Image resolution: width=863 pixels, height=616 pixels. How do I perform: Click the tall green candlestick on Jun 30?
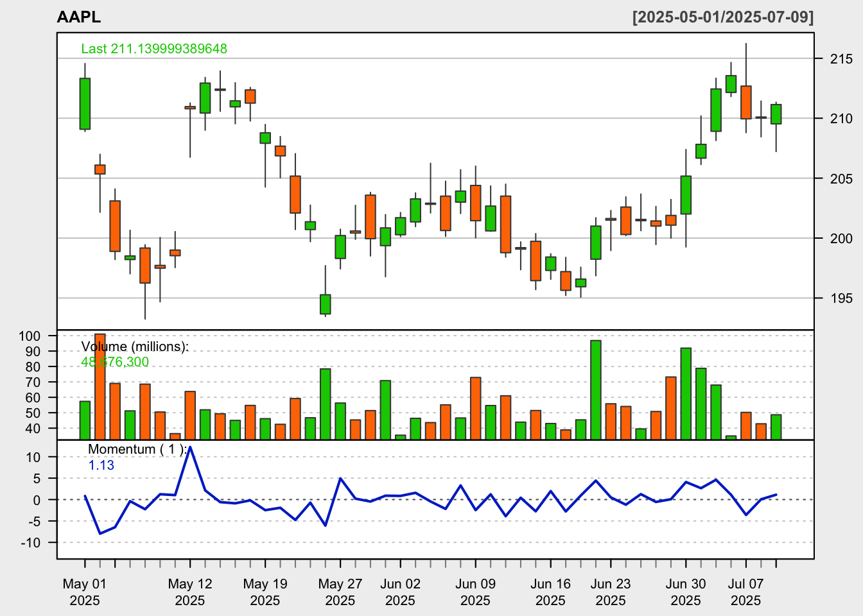(686, 195)
